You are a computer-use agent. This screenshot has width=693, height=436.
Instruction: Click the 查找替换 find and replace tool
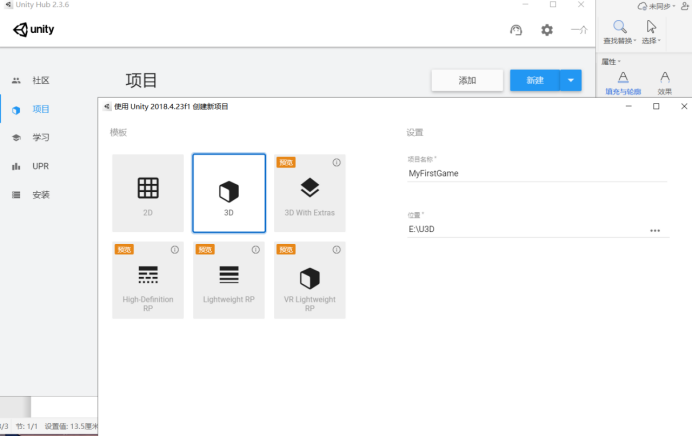[620, 32]
